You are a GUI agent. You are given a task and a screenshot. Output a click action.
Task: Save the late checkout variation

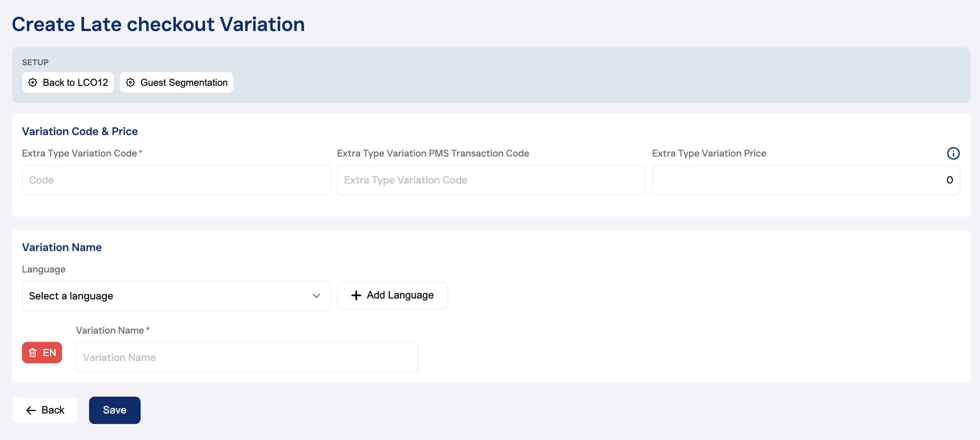115,410
